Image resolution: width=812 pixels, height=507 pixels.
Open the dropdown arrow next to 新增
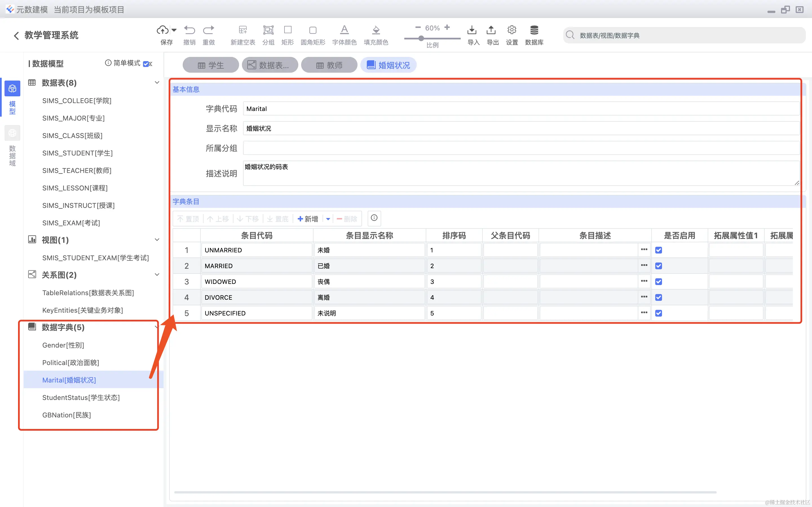[328, 219]
